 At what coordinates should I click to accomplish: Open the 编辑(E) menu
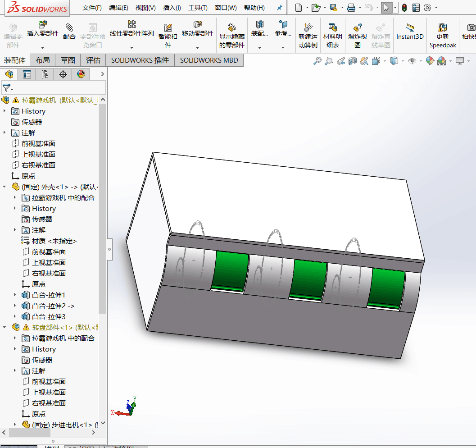(118, 8)
